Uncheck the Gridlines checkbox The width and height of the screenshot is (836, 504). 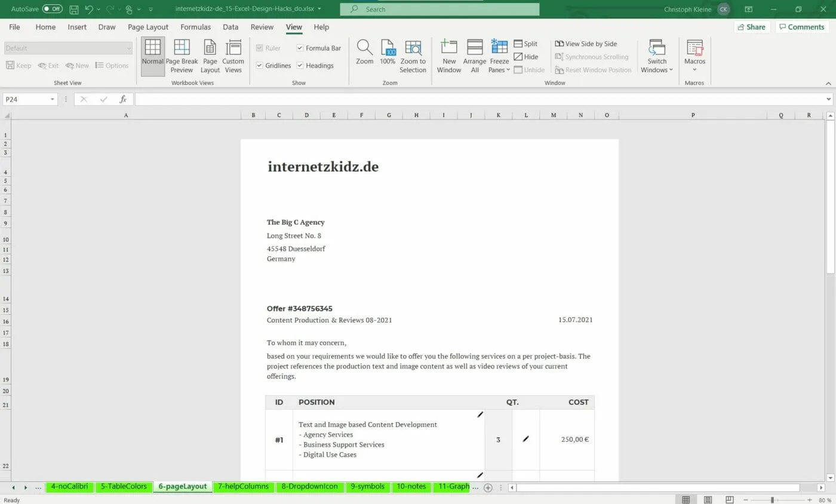(x=258, y=66)
